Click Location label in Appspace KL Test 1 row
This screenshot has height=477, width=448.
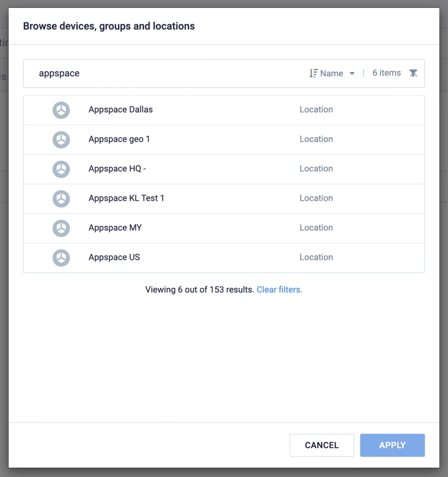(x=316, y=198)
